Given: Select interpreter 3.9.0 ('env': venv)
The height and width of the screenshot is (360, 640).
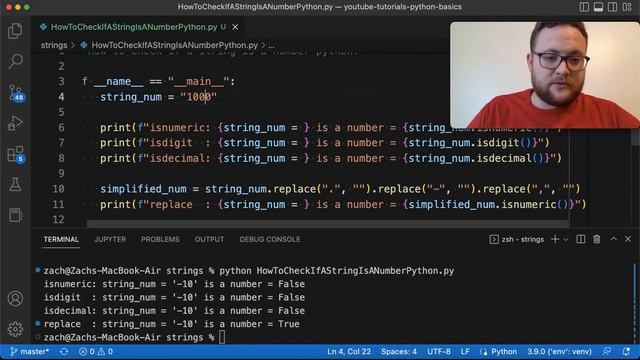Looking at the screenshot, I should pyautogui.click(x=559, y=351).
